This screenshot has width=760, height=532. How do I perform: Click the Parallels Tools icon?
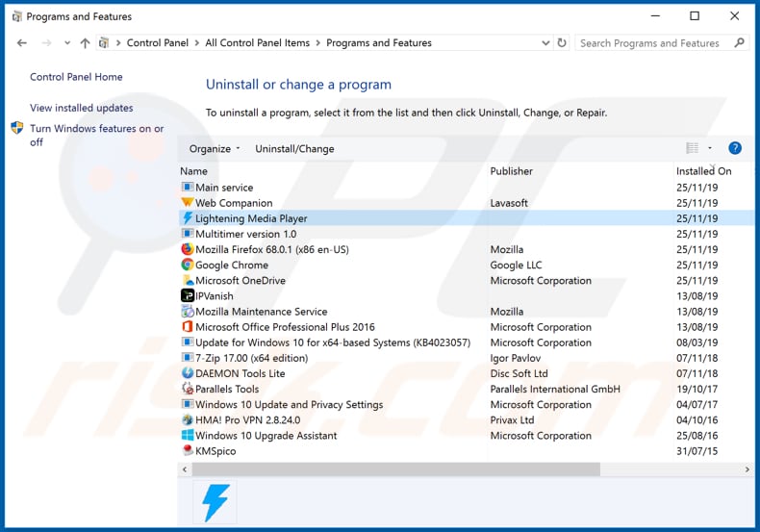point(187,388)
